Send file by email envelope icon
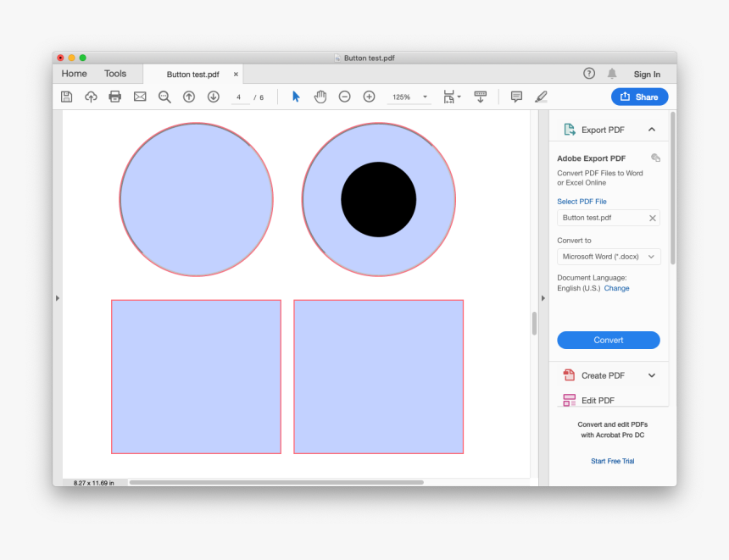The height and width of the screenshot is (560, 729). [x=140, y=97]
